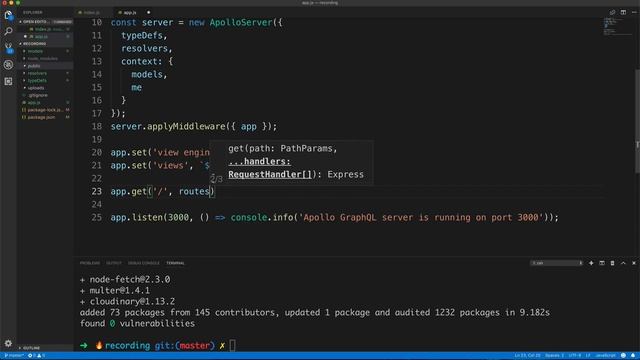This screenshot has width=640, height=360.
Task: Maximize the panel with the up chevron
Action: tap(623, 263)
